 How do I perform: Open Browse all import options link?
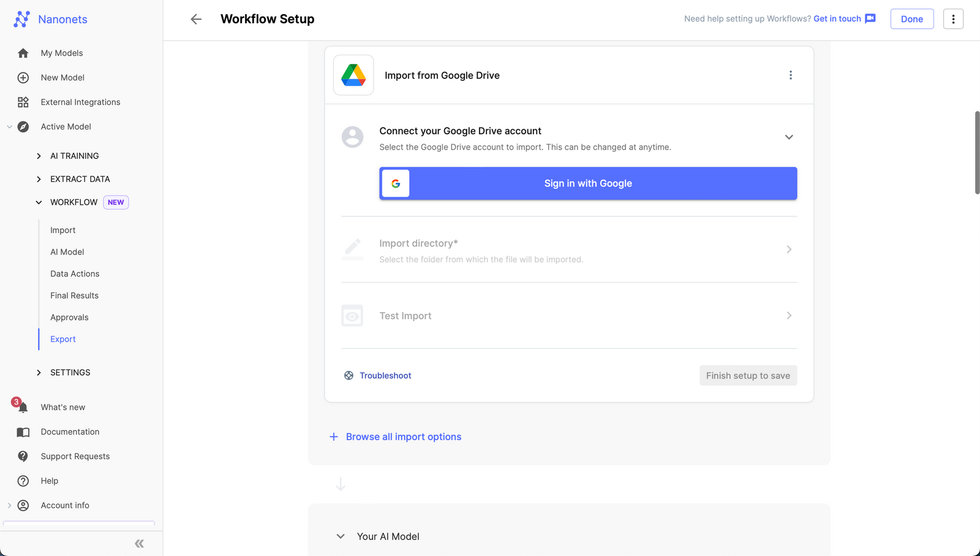pos(403,436)
